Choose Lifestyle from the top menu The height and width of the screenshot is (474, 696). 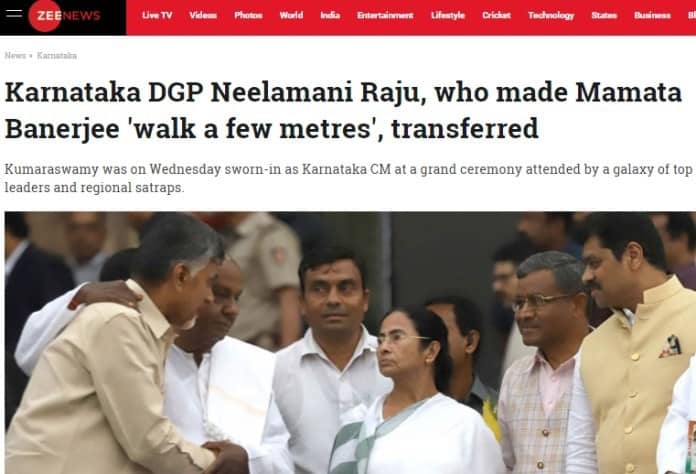(448, 16)
